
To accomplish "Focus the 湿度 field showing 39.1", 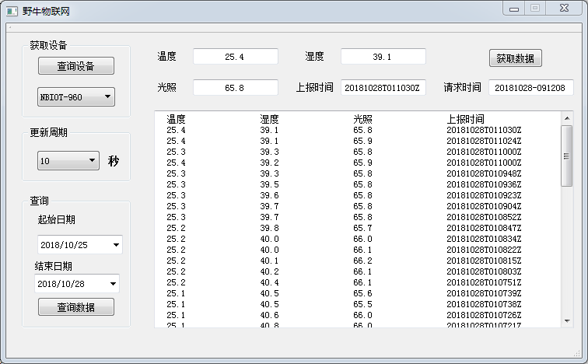I will [383, 57].
